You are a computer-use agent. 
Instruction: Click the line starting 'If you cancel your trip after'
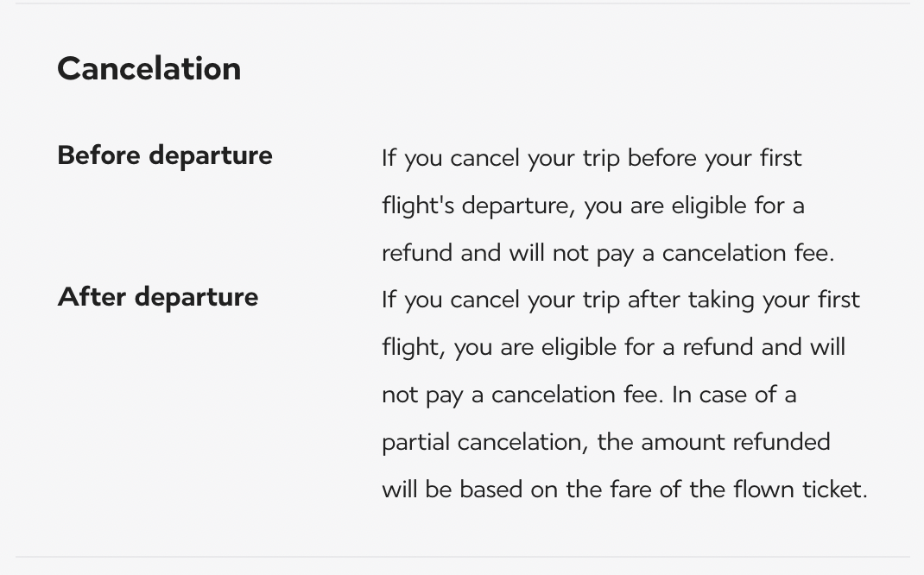621,300
